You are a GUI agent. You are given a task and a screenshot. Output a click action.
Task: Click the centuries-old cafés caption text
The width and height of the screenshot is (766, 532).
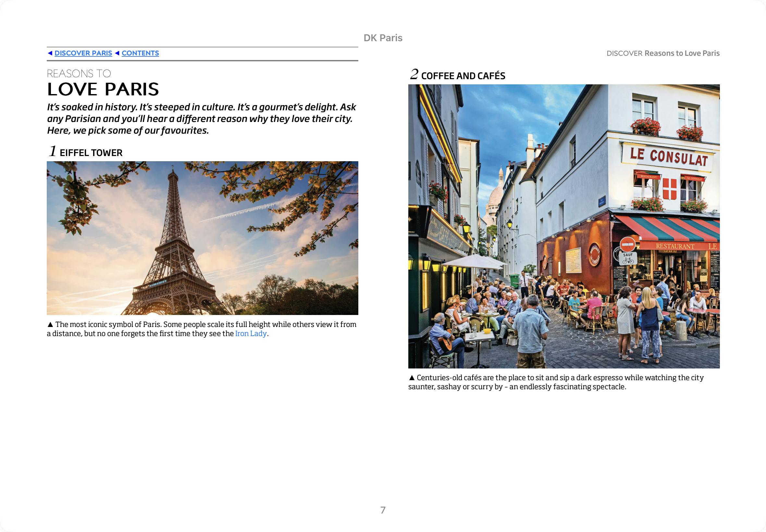[x=556, y=382]
